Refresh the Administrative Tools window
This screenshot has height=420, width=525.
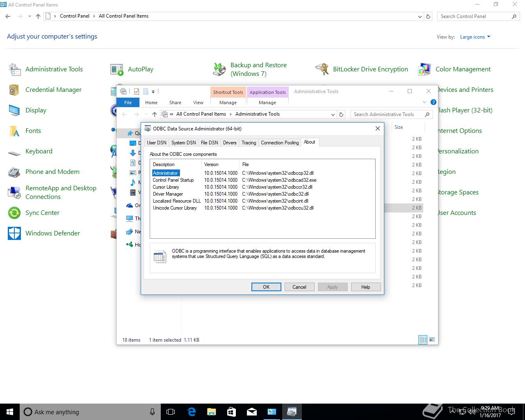coord(341,114)
